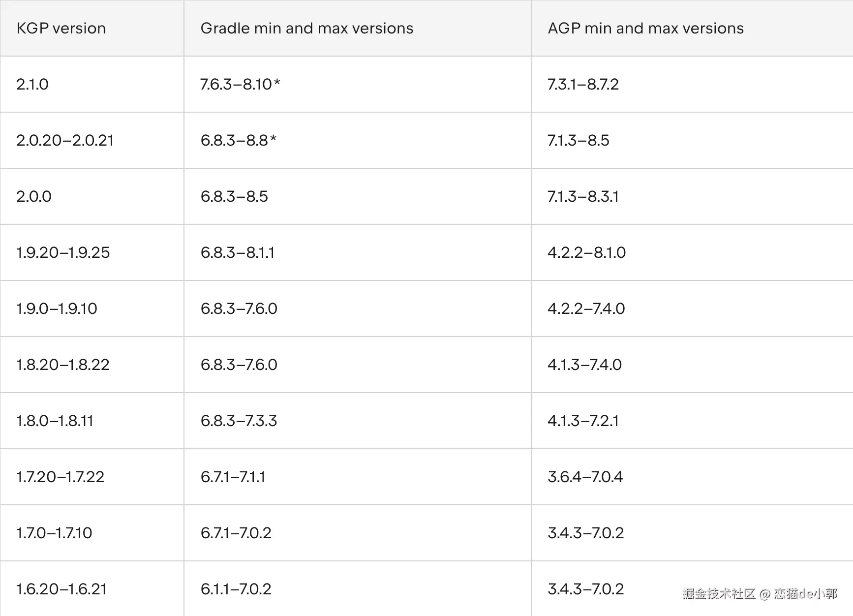Select the KGP version 2.0.0 cell
Viewport: 853px width, 616px height.
34,197
